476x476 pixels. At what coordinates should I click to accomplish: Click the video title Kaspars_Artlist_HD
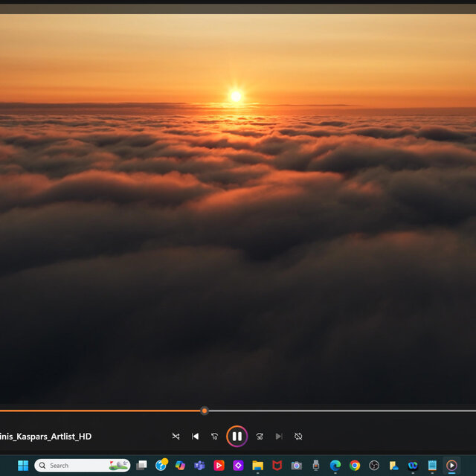pos(46,437)
